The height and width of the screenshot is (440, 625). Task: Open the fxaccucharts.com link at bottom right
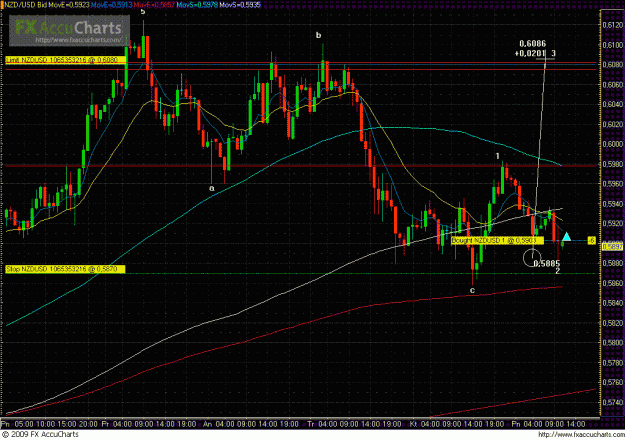click(x=581, y=434)
